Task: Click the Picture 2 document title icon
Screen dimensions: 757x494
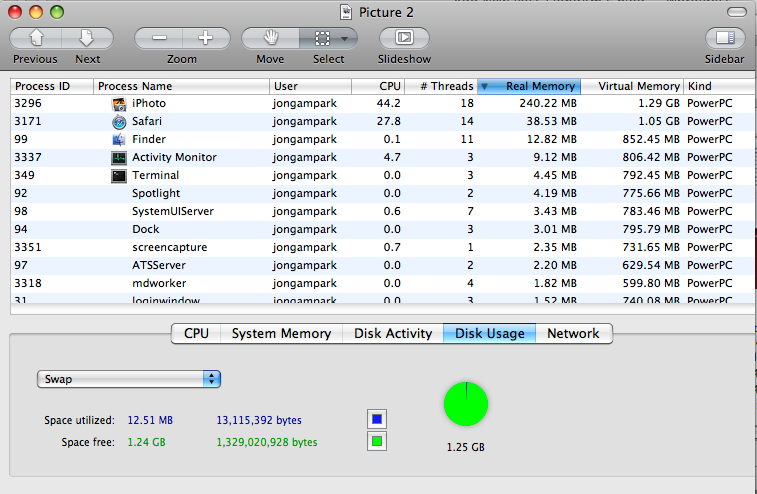Action: [346, 12]
